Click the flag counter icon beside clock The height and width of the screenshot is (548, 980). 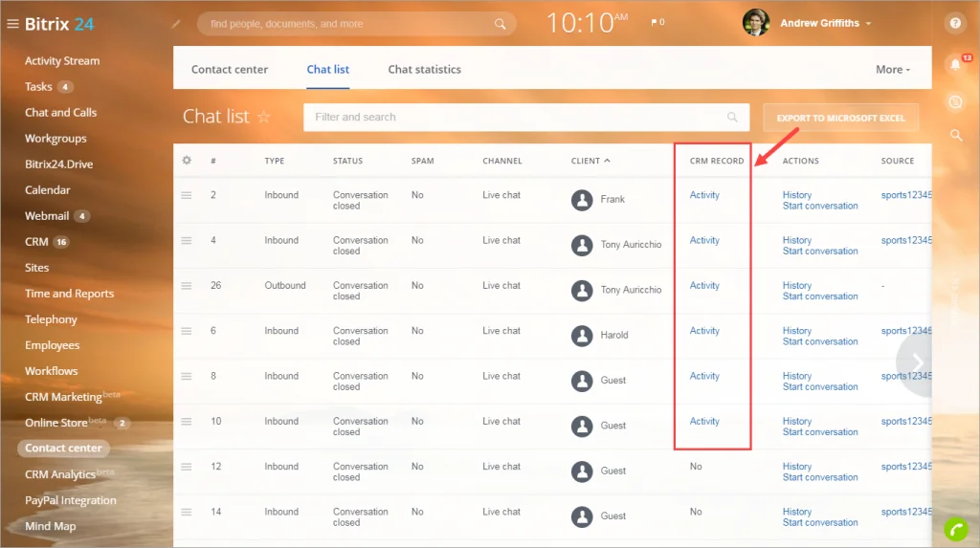(x=657, y=22)
